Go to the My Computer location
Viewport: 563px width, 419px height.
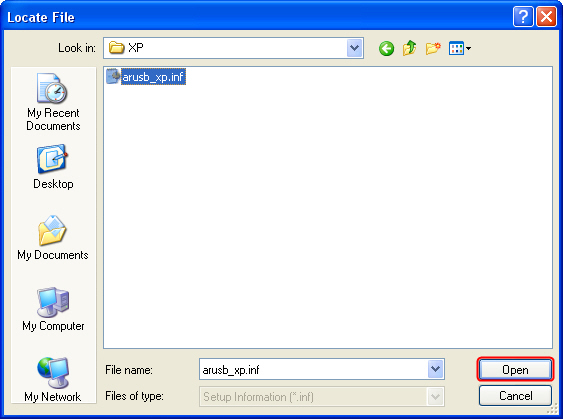tap(53, 309)
